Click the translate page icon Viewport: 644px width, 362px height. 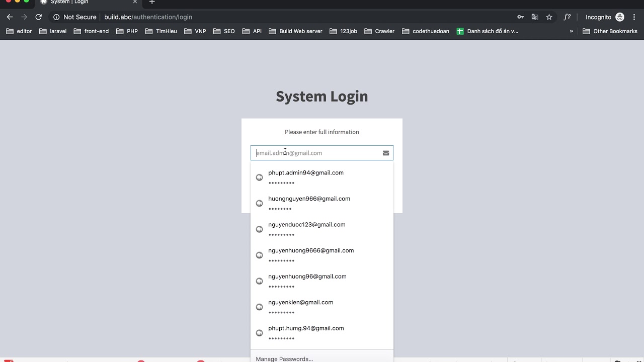pyautogui.click(x=535, y=17)
